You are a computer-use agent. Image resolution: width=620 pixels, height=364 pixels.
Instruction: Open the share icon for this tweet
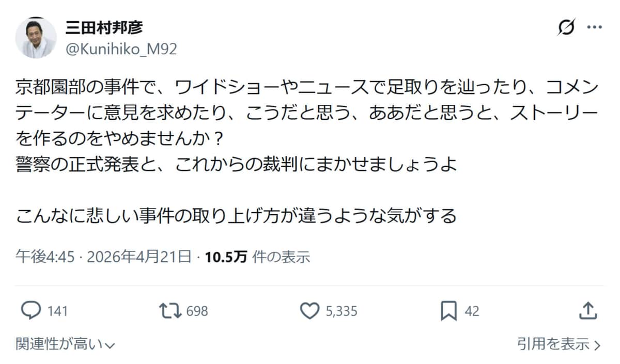pos(589,311)
